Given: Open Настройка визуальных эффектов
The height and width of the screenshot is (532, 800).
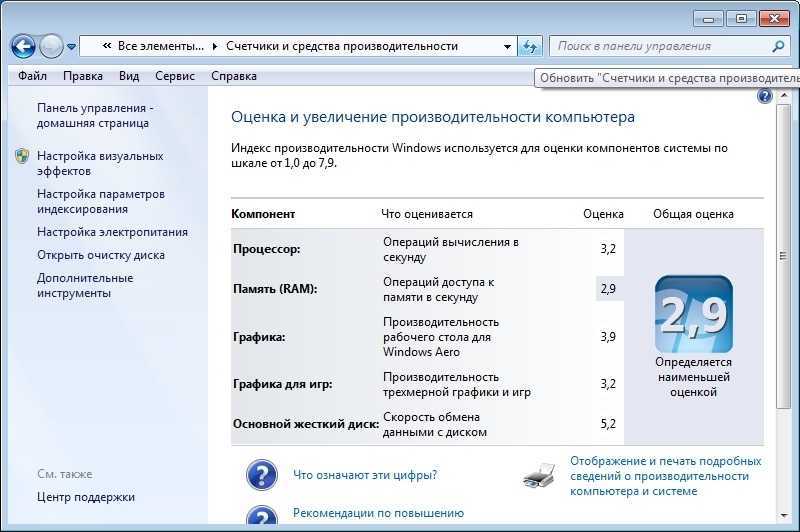Looking at the screenshot, I should click(100, 163).
